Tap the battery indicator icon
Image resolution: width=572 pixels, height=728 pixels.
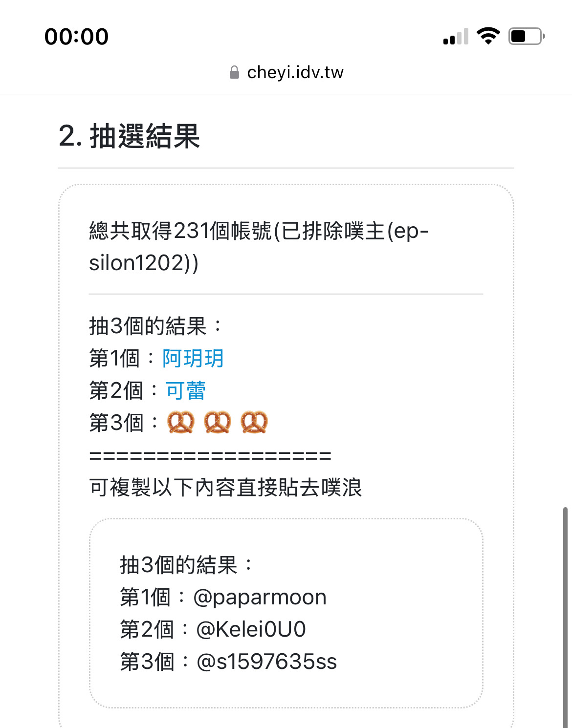[x=527, y=36]
